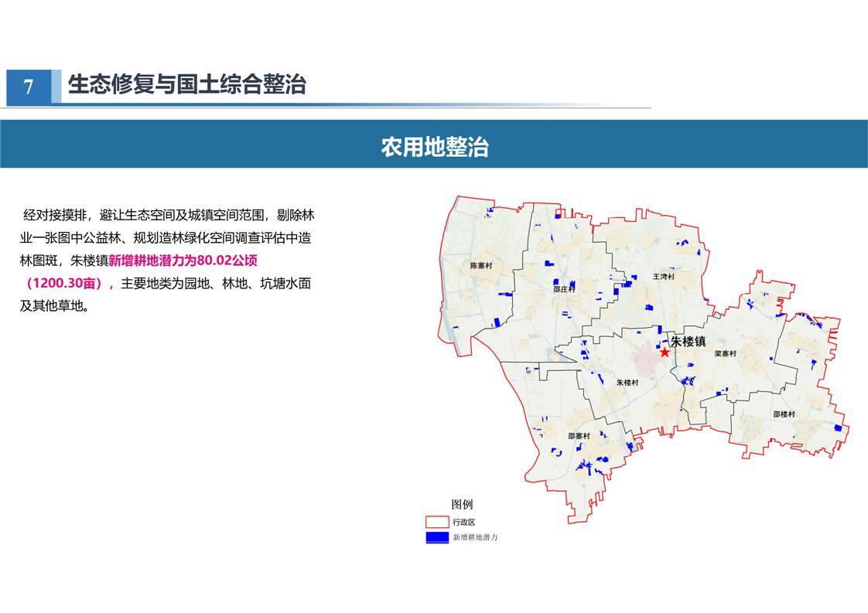Viewport: 868px width, 613px height.
Task: Click the 陈寨村 label on the map
Action: [x=481, y=265]
